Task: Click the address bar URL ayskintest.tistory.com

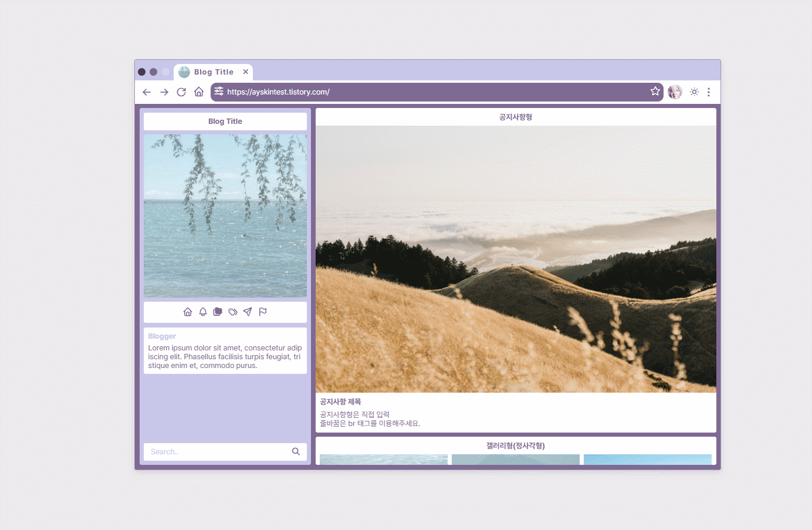Action: tap(278, 92)
